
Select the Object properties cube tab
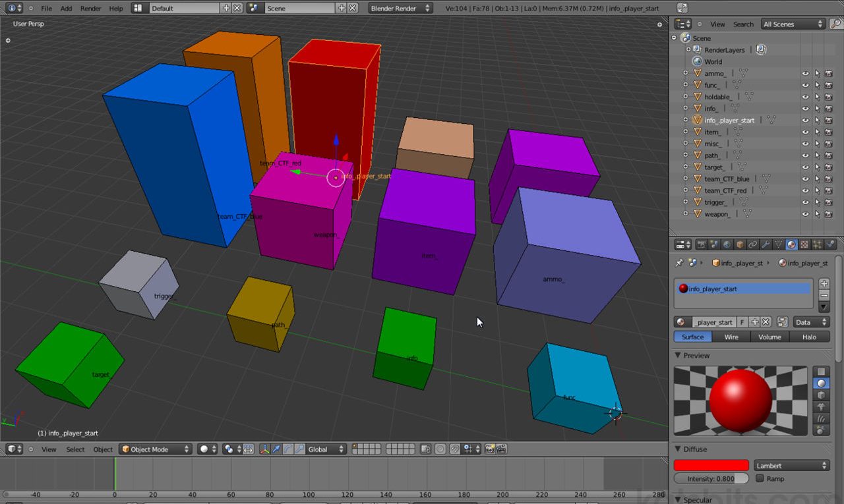738,244
